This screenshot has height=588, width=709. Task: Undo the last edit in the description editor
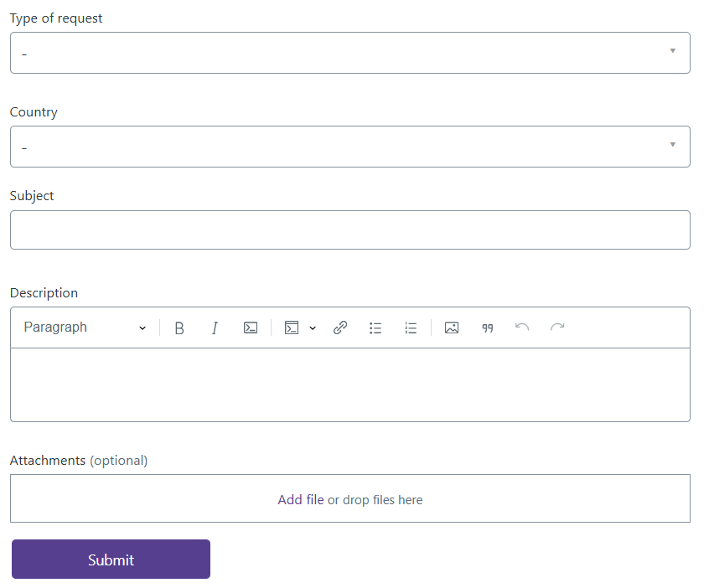[522, 327]
